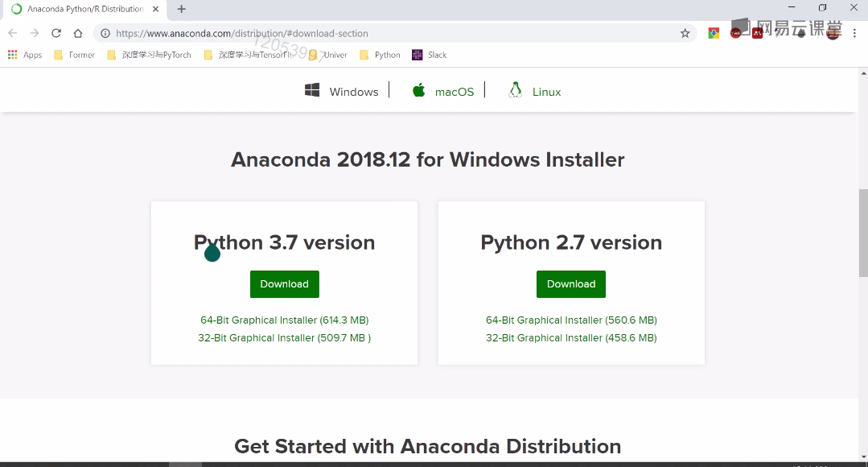Switch platform to macOS
This screenshot has width=868, height=467.
(x=442, y=91)
